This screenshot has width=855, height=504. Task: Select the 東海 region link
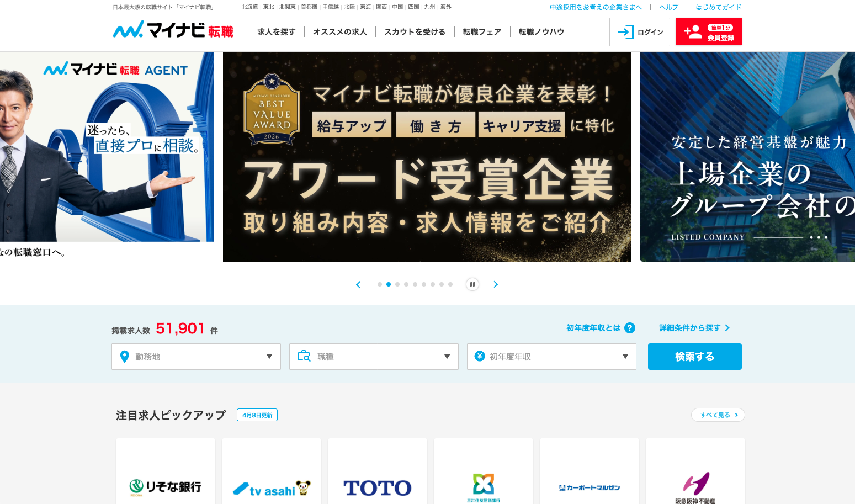(365, 7)
